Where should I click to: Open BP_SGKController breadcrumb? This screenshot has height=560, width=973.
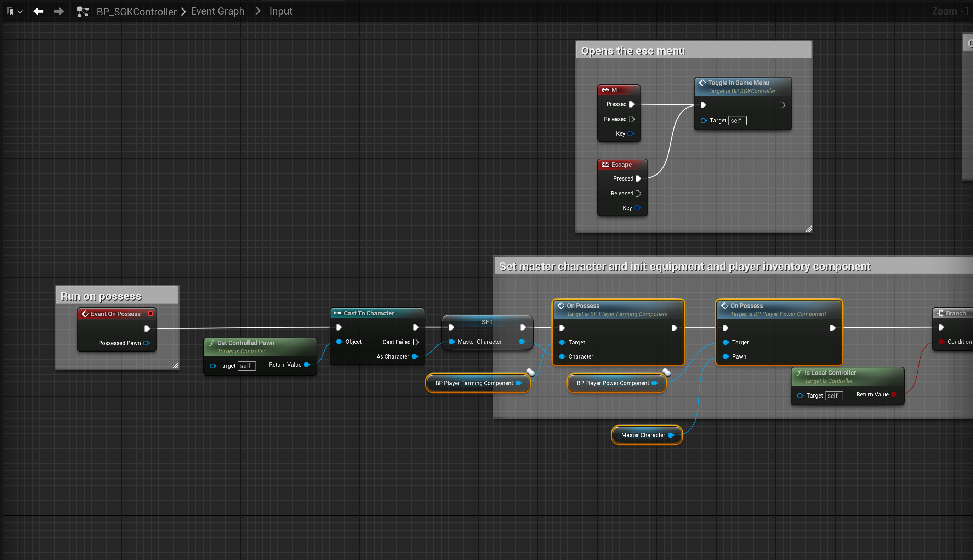pos(136,12)
